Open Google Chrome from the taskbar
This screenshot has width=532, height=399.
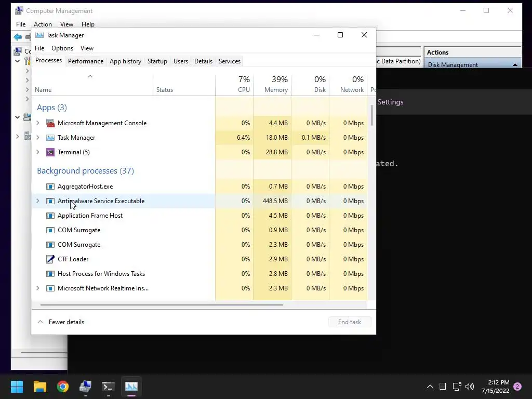[x=63, y=387]
